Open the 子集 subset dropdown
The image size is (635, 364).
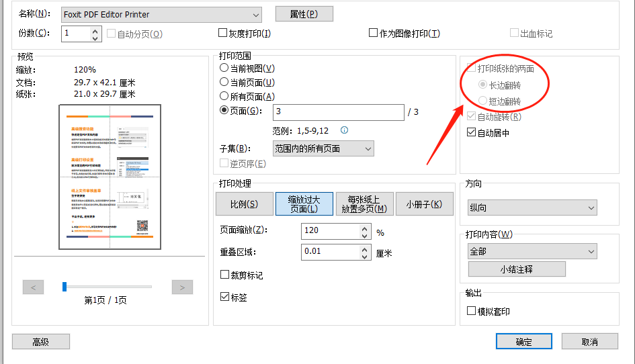[323, 148]
